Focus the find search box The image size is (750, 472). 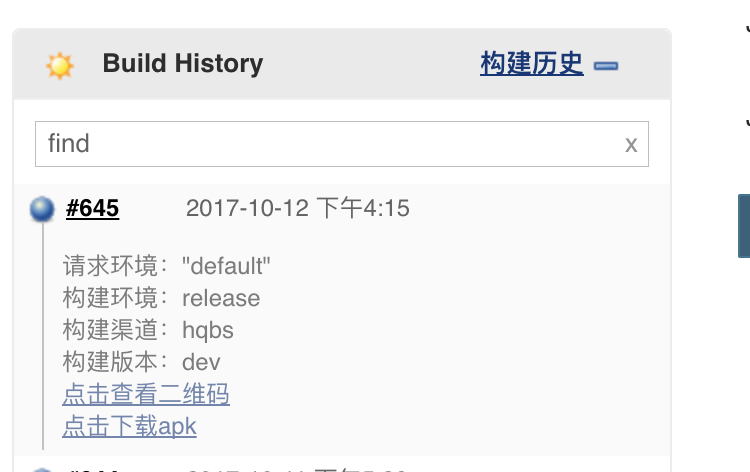[x=342, y=144]
